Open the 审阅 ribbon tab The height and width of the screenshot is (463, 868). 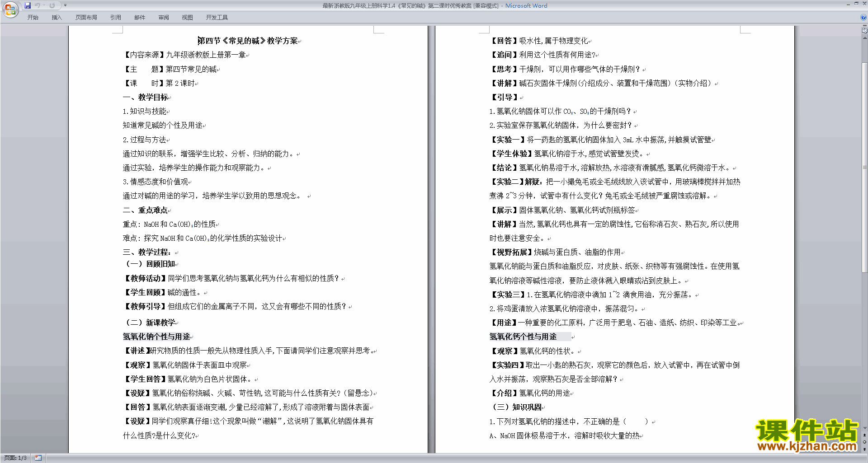[x=164, y=18]
